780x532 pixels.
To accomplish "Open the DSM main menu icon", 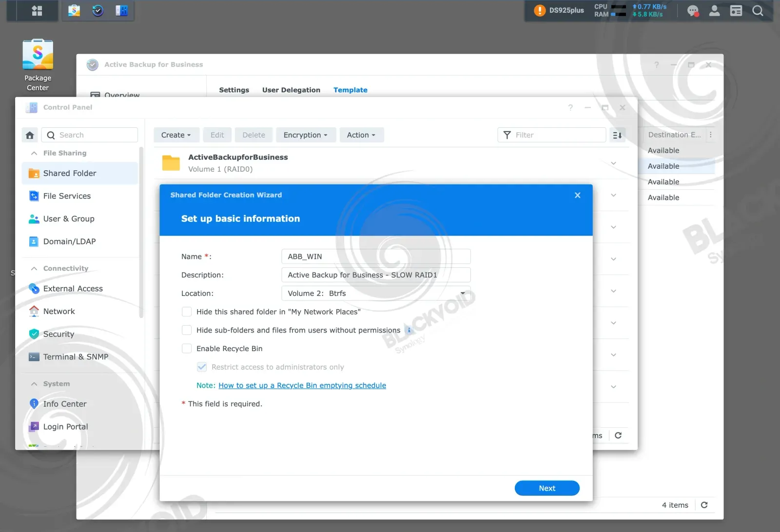I will (37, 10).
